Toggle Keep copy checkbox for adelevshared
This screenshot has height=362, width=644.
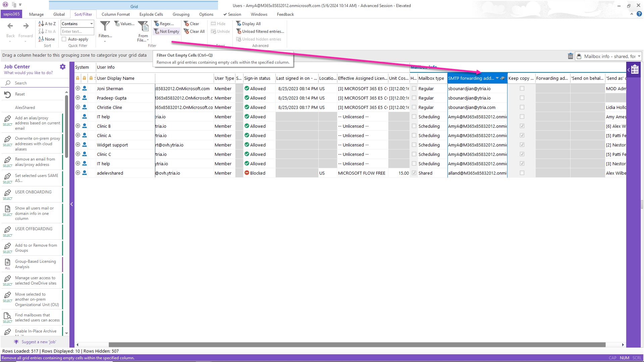[522, 173]
